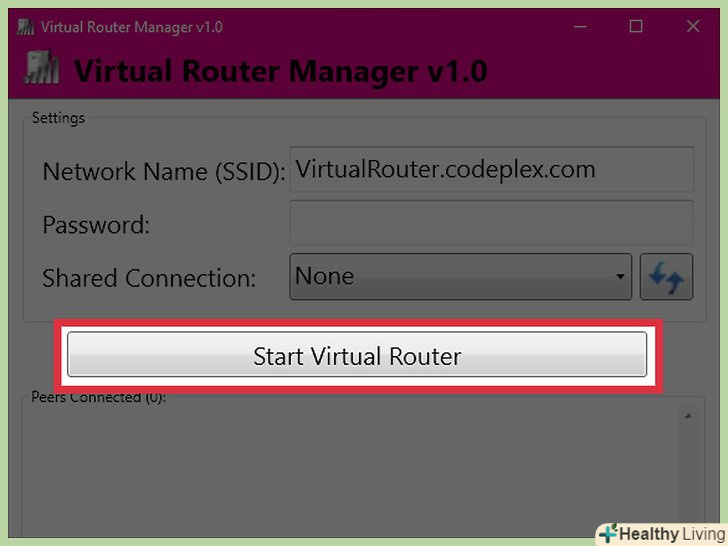The image size is (728, 546).
Task: Click the Virtual Router Manager v1.0 heading
Action: coord(280,72)
